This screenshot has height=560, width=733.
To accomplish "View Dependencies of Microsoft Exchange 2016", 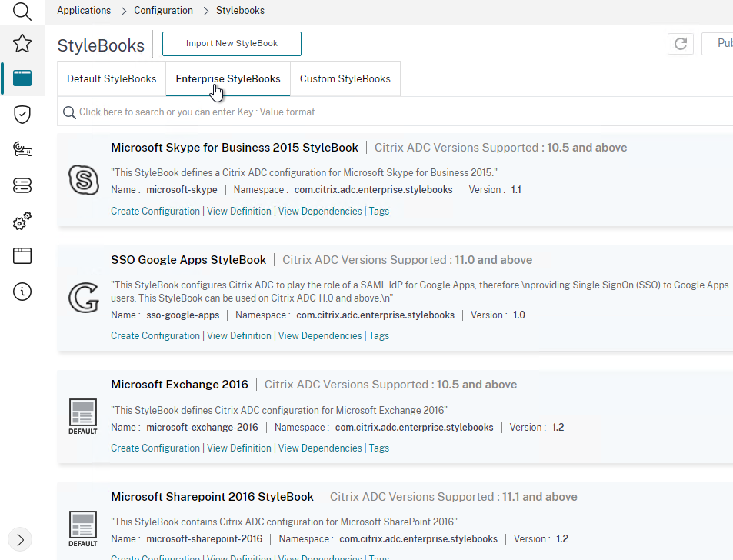I will 320,448.
